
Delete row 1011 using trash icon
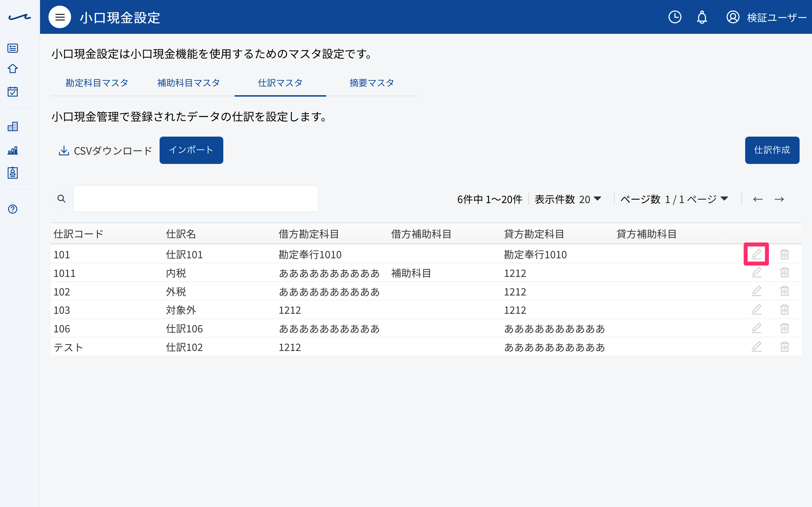[x=784, y=273]
